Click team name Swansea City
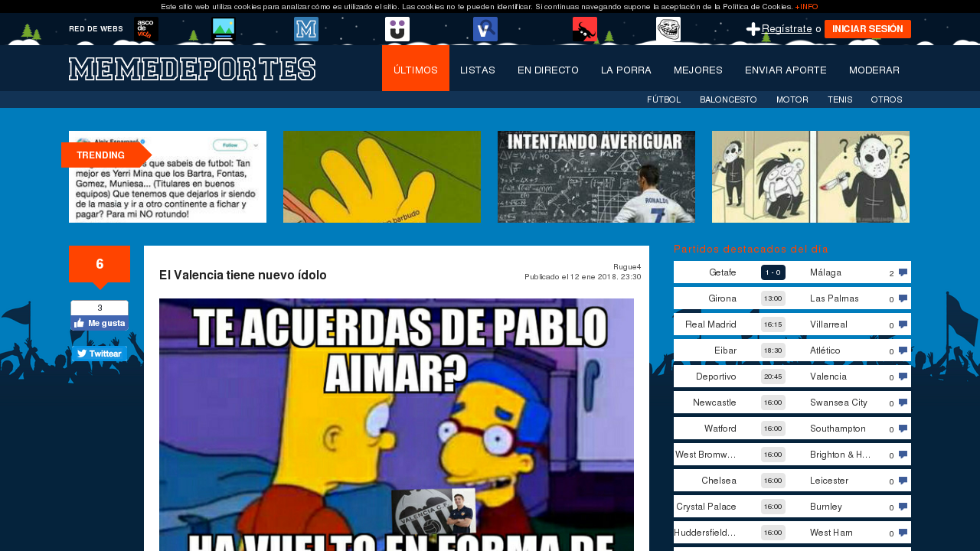The height and width of the screenshot is (551, 980). point(838,403)
